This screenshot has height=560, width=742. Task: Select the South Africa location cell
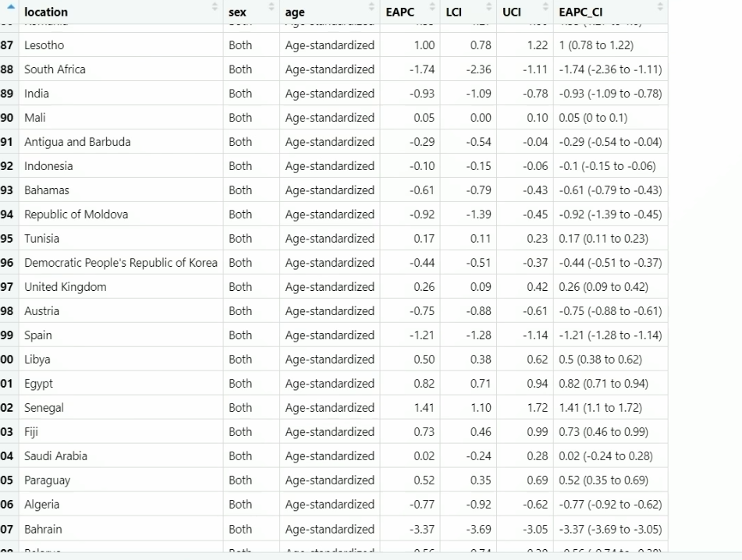pos(121,69)
